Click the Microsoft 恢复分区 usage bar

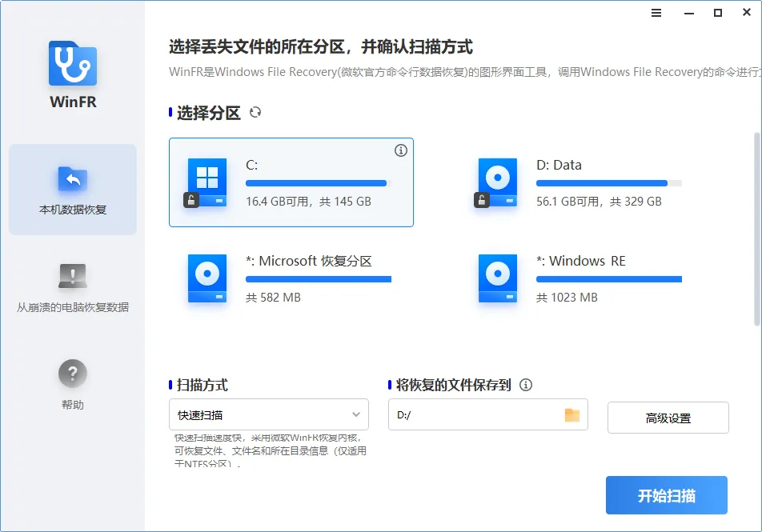(x=319, y=279)
